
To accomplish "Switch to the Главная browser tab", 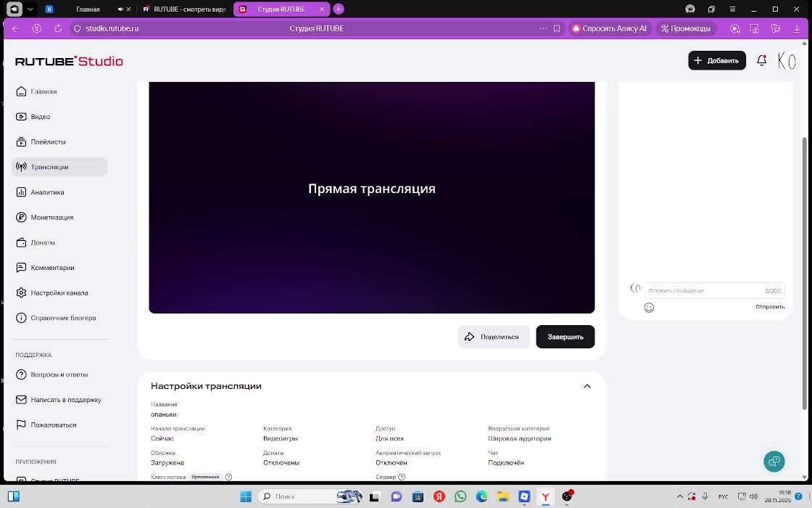I will click(x=87, y=9).
